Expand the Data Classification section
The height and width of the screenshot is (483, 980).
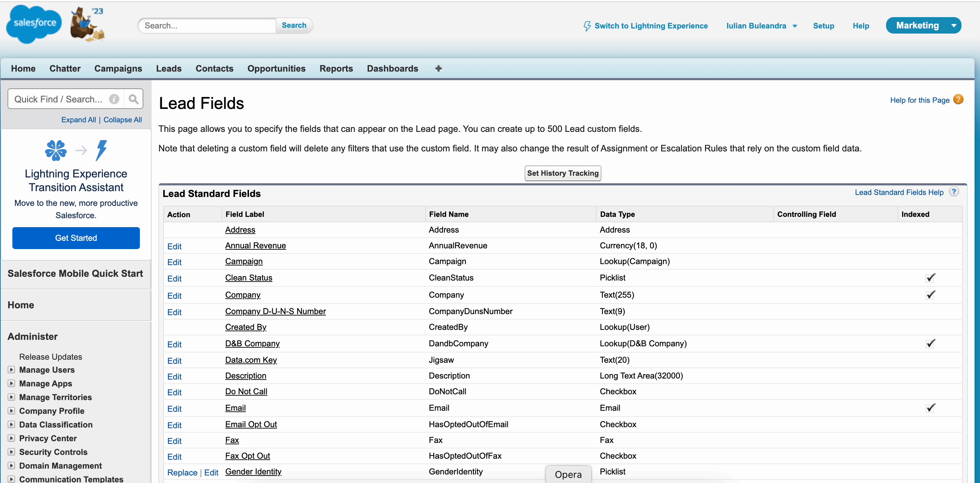point(12,424)
